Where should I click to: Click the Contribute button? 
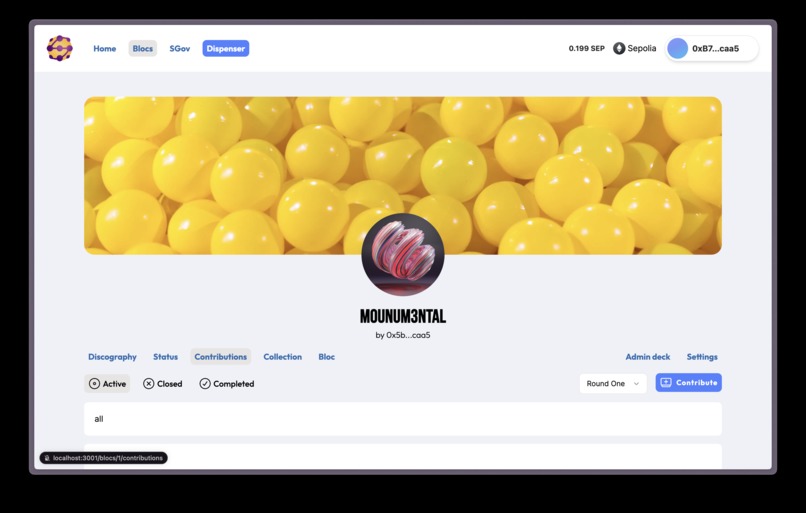[688, 382]
